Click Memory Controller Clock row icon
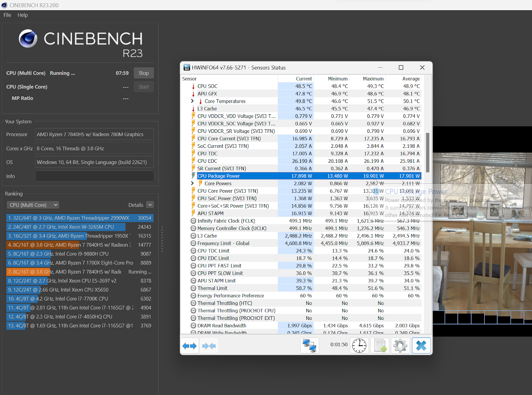 coord(193,228)
